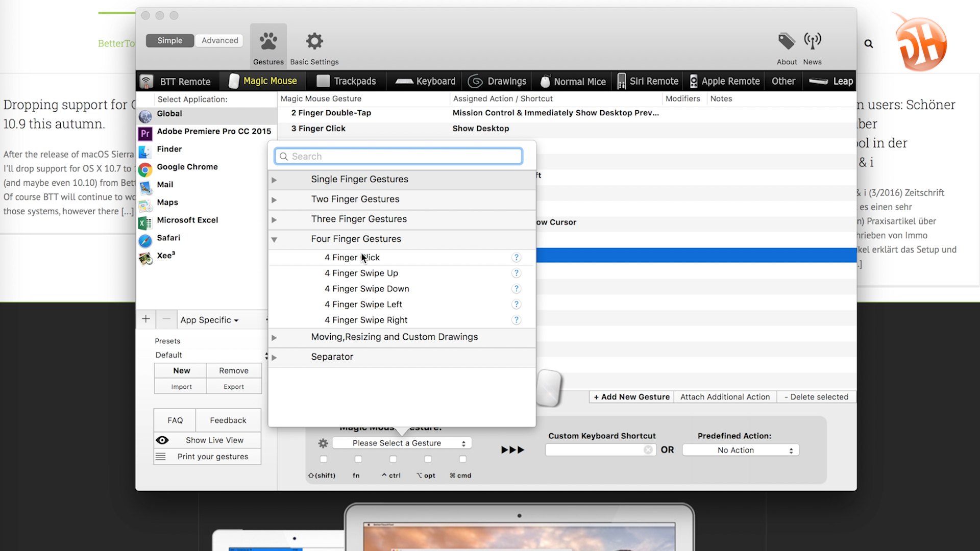This screenshot has height=551, width=980.
Task: Expand Single Finger Gestures group
Action: coord(274,180)
